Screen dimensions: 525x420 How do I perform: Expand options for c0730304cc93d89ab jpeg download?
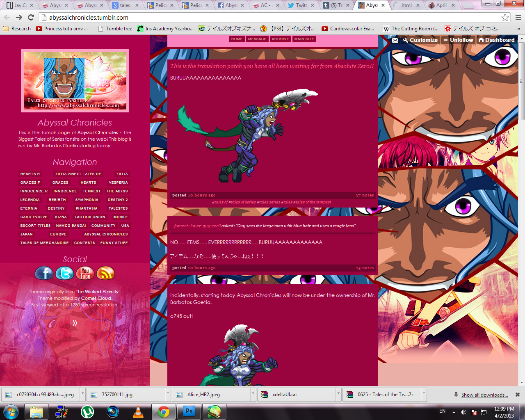coord(82,394)
